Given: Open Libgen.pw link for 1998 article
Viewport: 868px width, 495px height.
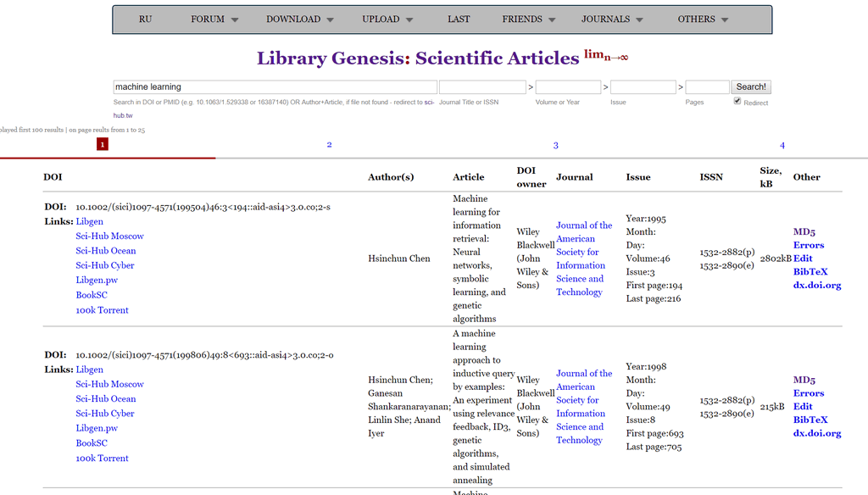Looking at the screenshot, I should (97, 428).
